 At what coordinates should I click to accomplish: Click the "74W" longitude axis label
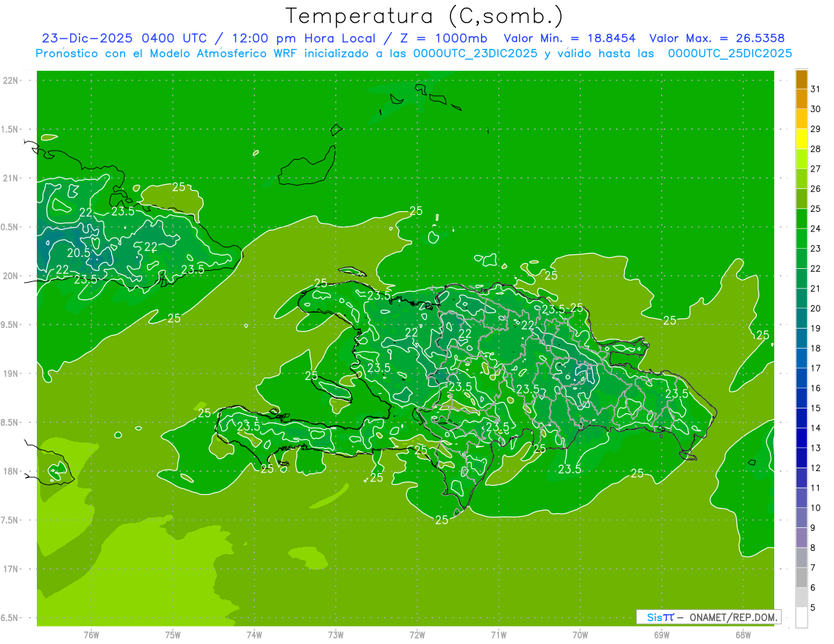[254, 635]
